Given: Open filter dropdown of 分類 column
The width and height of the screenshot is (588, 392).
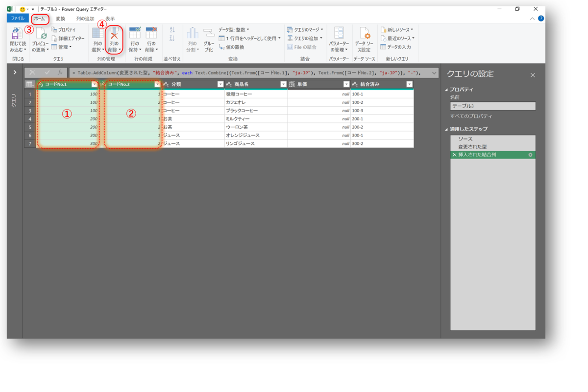Looking at the screenshot, I should pyautogui.click(x=220, y=84).
